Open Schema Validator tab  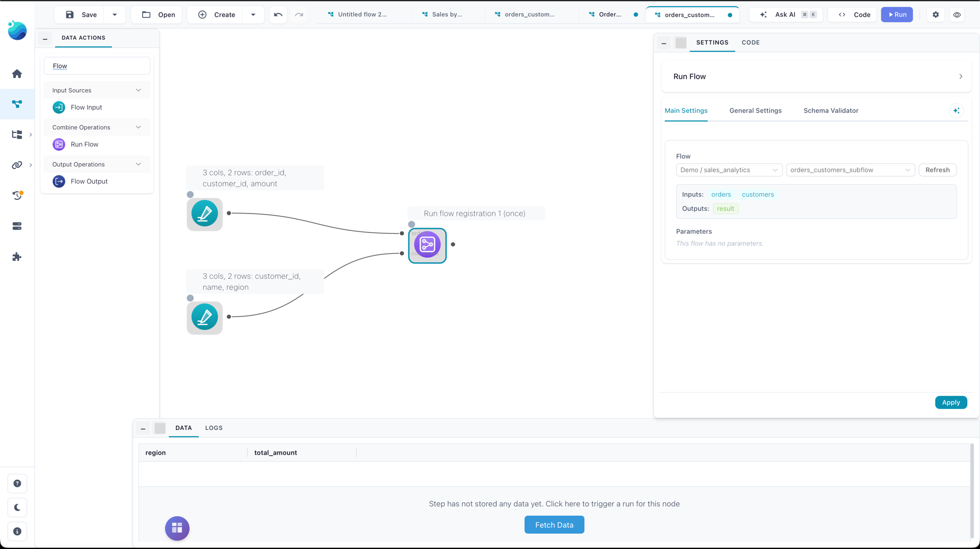831,111
